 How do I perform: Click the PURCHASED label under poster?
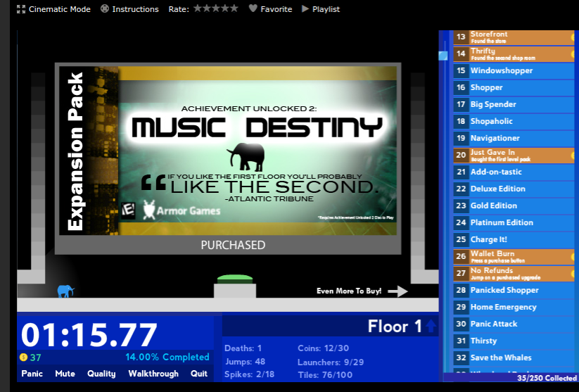coord(233,245)
